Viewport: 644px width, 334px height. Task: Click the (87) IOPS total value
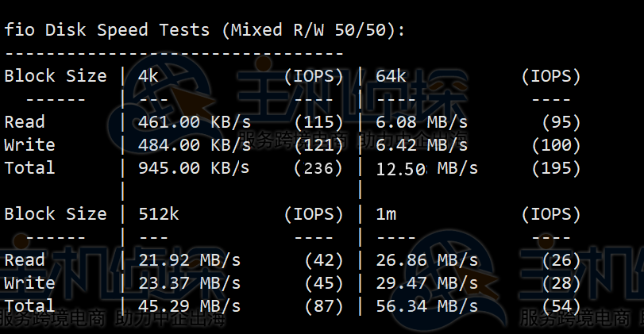pyautogui.click(x=324, y=306)
